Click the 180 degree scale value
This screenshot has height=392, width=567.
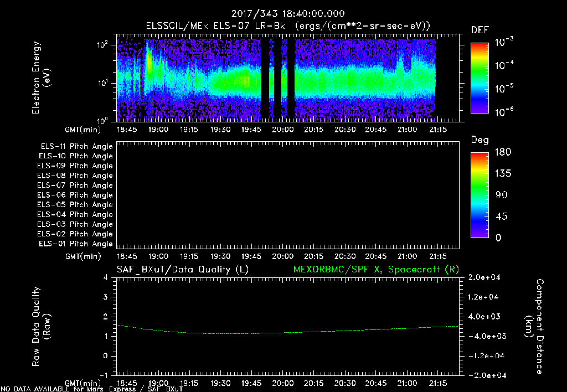tap(503, 152)
